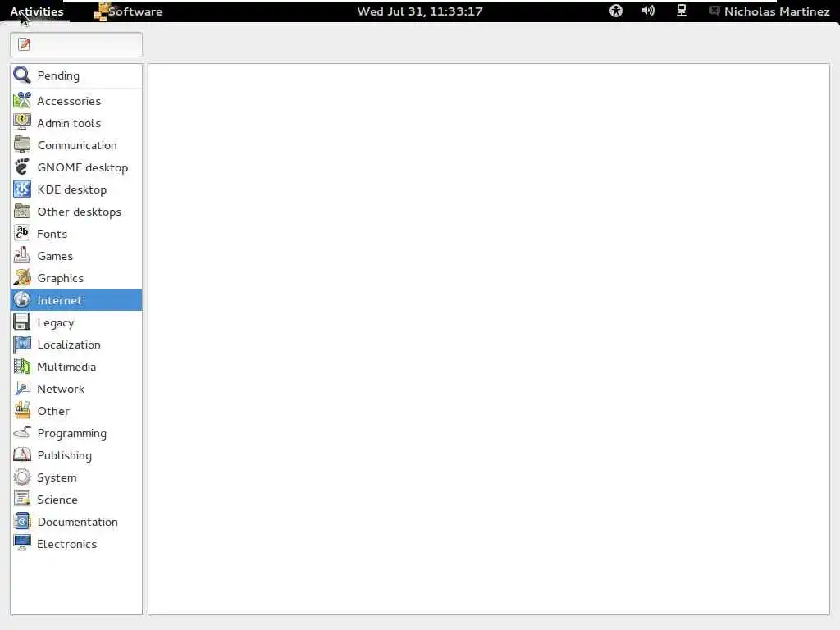Click the Communication category icon
840x630 pixels.
pyautogui.click(x=22, y=144)
